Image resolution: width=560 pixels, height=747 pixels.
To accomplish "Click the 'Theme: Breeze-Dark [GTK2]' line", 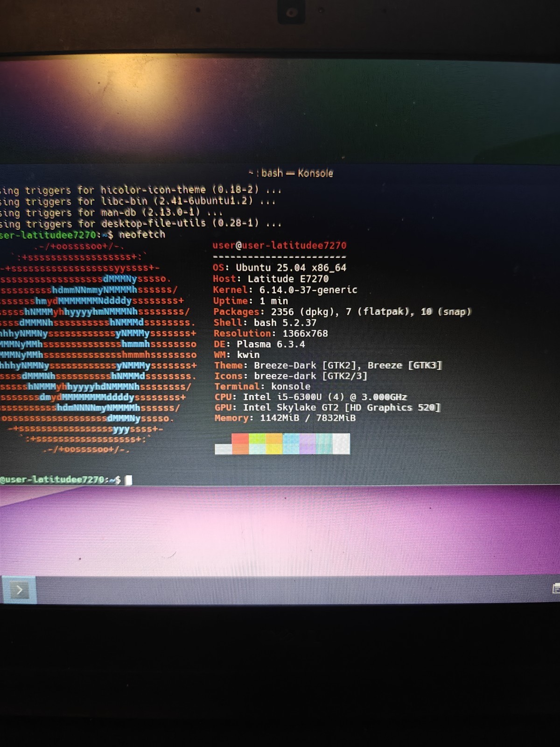I will click(x=328, y=365).
